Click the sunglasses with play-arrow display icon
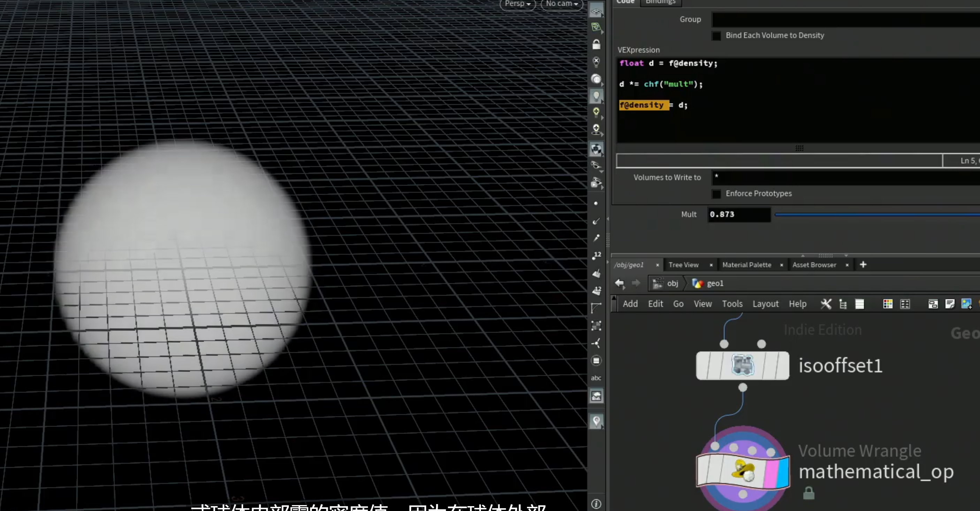The height and width of the screenshot is (511, 980). click(x=596, y=183)
